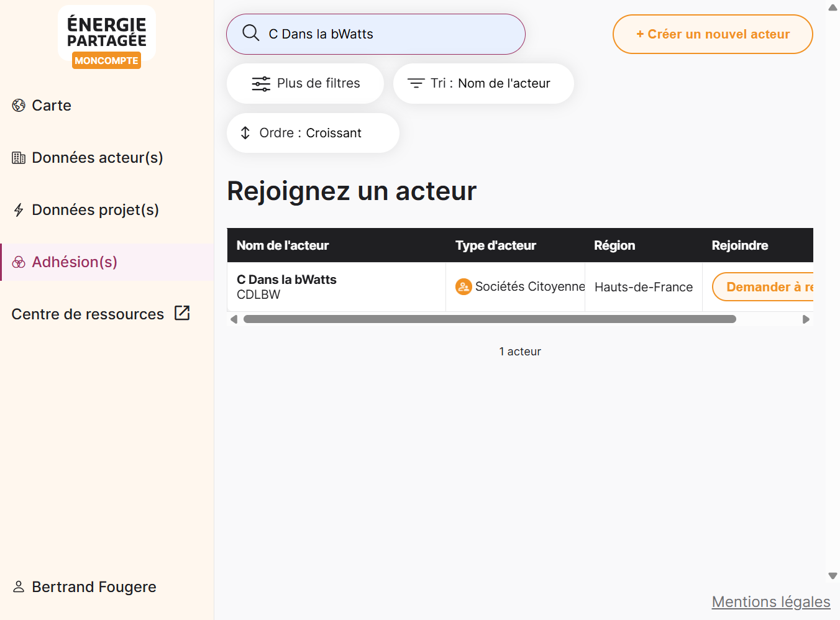Focus the search field containing C Dans la bWatts
Screen dimensions: 840x620
point(376,34)
